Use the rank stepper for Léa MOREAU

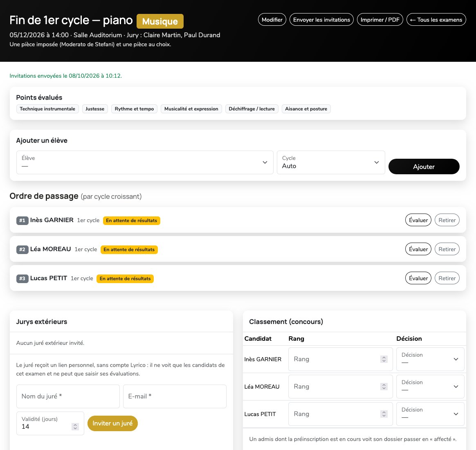click(384, 387)
